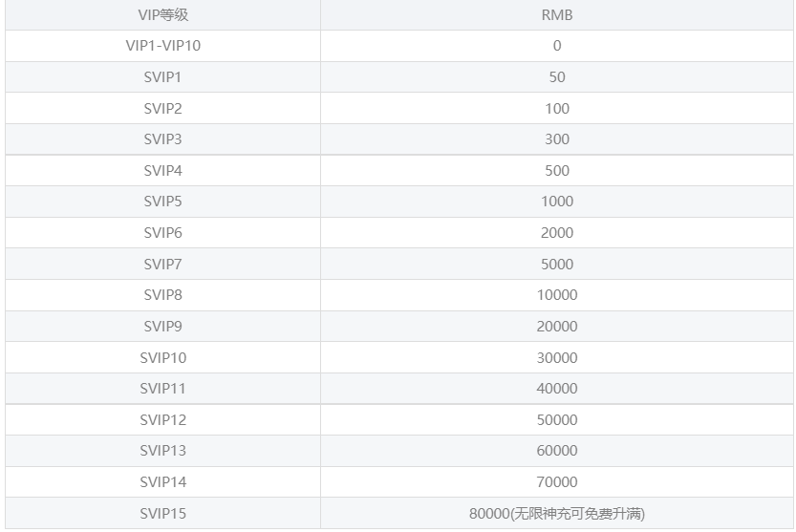The width and height of the screenshot is (796, 532).
Task: Select the 50000 RMB value
Action: [557, 420]
